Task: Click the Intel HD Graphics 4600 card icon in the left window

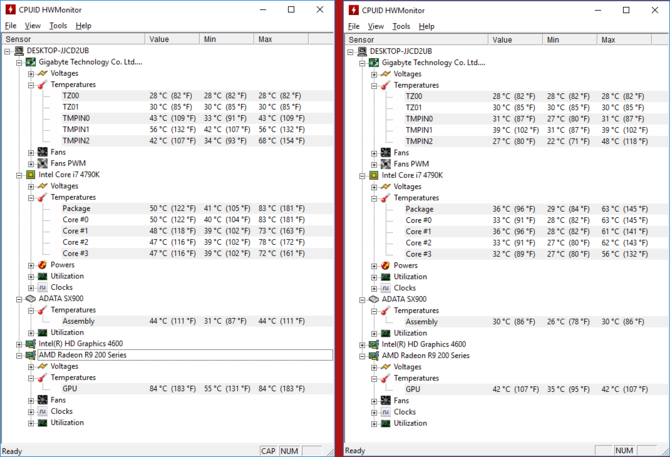Action: coord(31,344)
